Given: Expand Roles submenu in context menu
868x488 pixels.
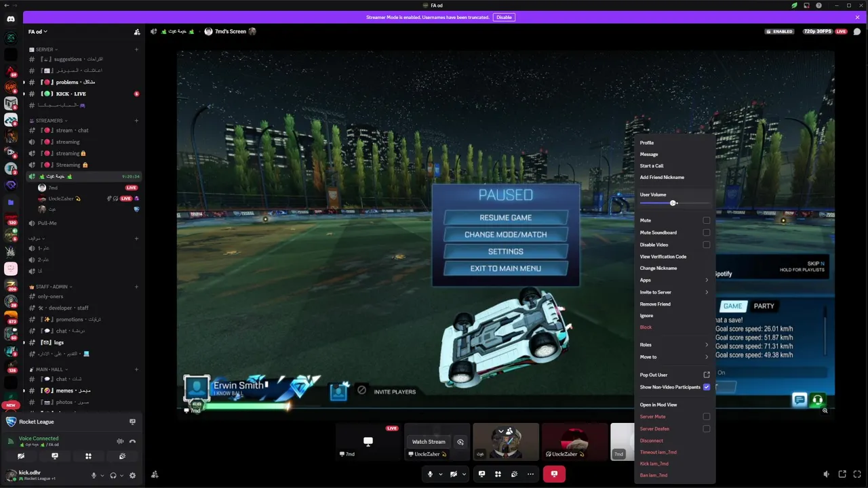Looking at the screenshot, I should [x=674, y=345].
